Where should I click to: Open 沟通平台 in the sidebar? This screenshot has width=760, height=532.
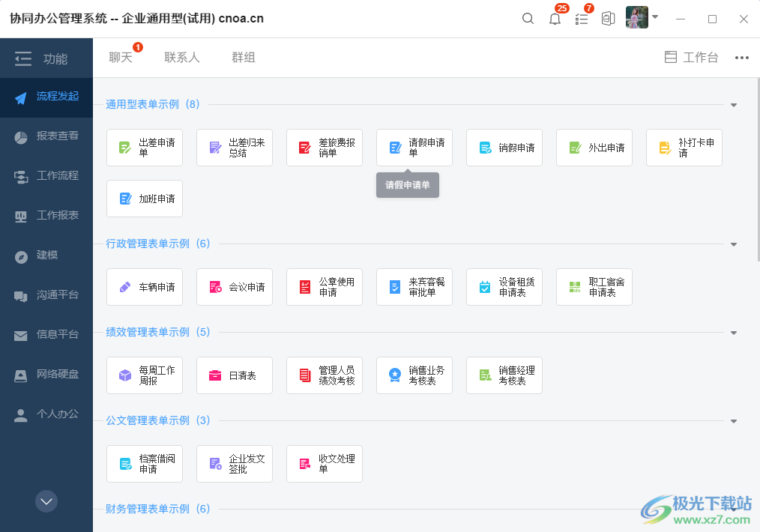pyautogui.click(x=46, y=296)
